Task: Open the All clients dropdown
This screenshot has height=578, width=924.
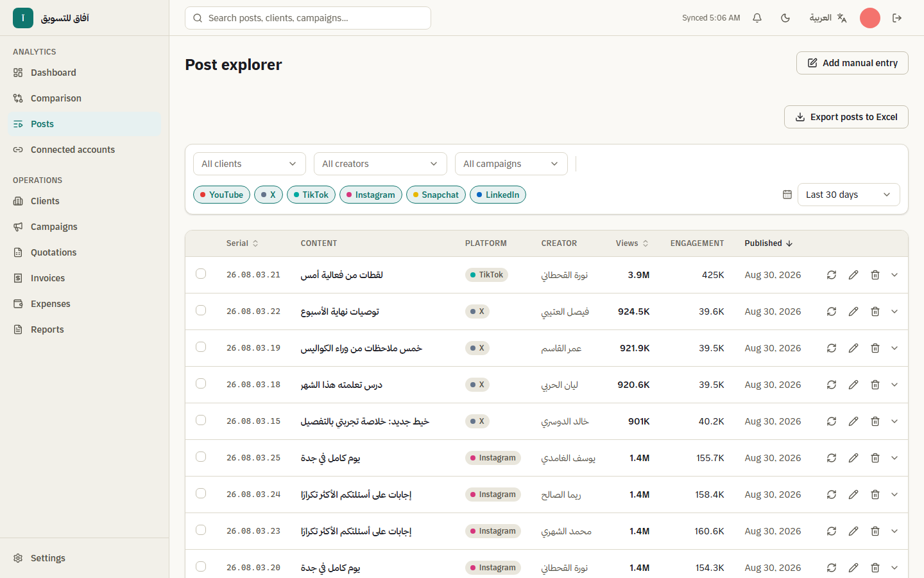Action: (x=250, y=164)
